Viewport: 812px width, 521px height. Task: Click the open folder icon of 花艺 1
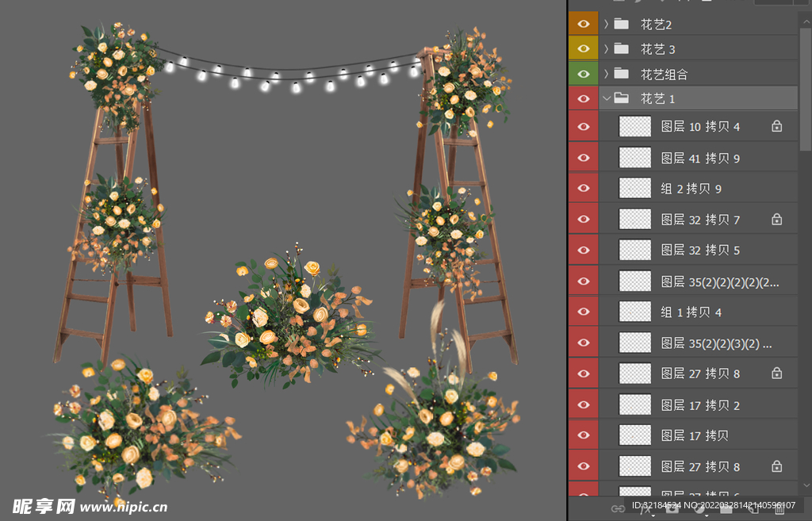pos(622,98)
